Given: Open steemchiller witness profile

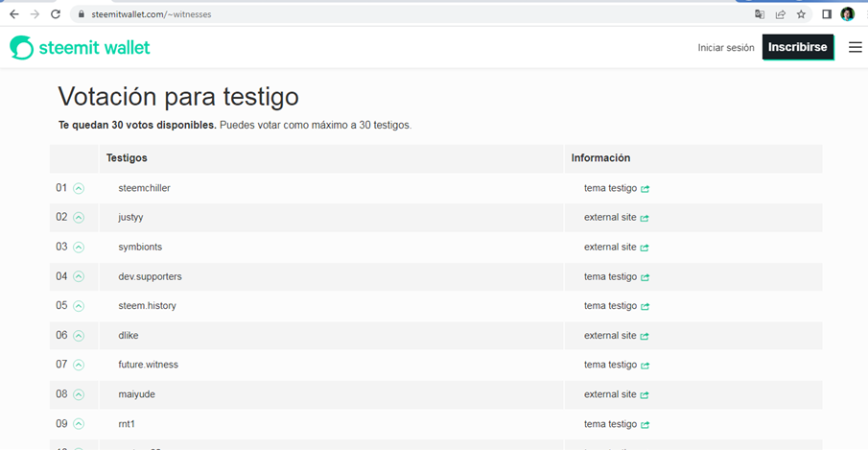Looking at the screenshot, I should [144, 188].
